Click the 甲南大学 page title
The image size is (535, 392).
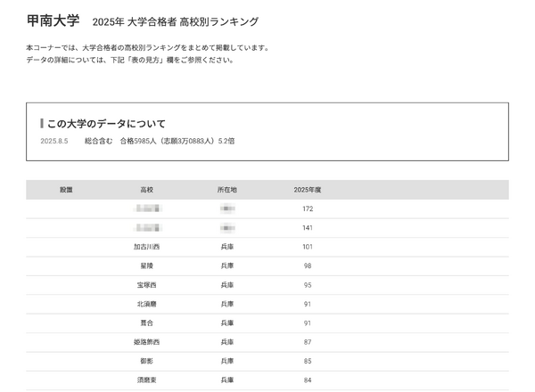coord(53,20)
